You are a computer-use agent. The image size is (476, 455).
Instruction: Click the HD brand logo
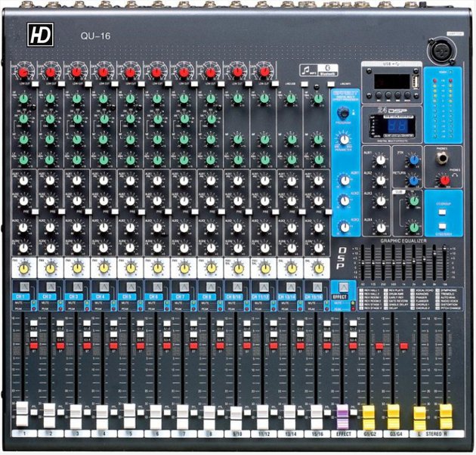pos(40,35)
